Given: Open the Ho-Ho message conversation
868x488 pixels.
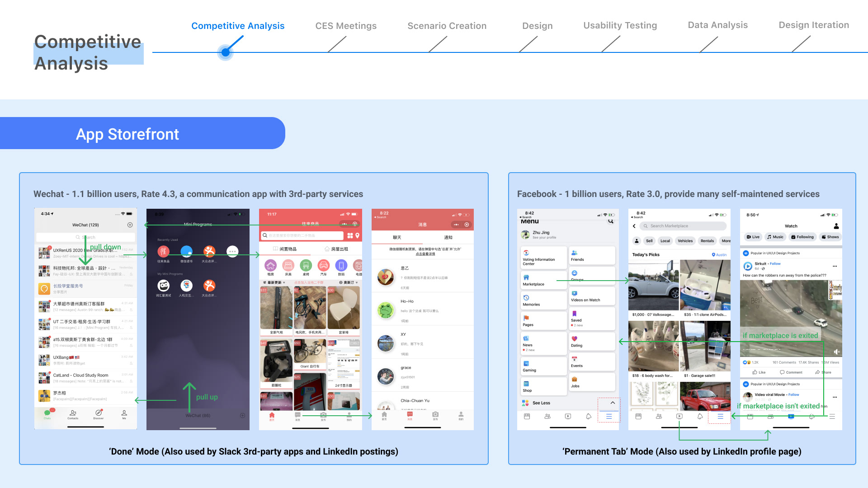Looking at the screenshot, I should coord(422,311).
